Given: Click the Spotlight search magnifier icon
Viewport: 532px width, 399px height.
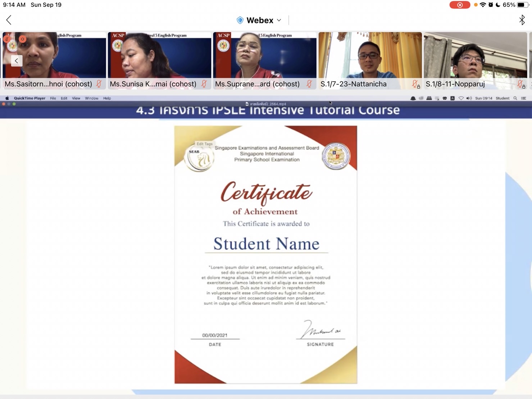Looking at the screenshot, I should pos(515,98).
